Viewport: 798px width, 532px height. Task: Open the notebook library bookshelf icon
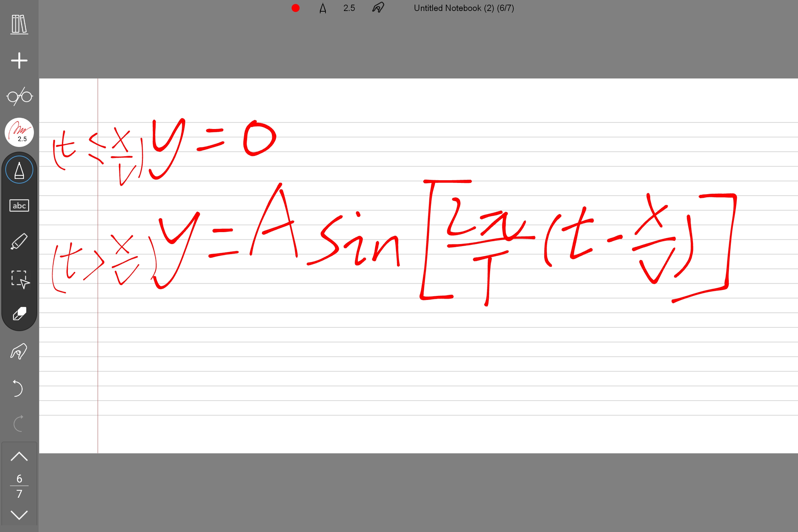[19, 24]
